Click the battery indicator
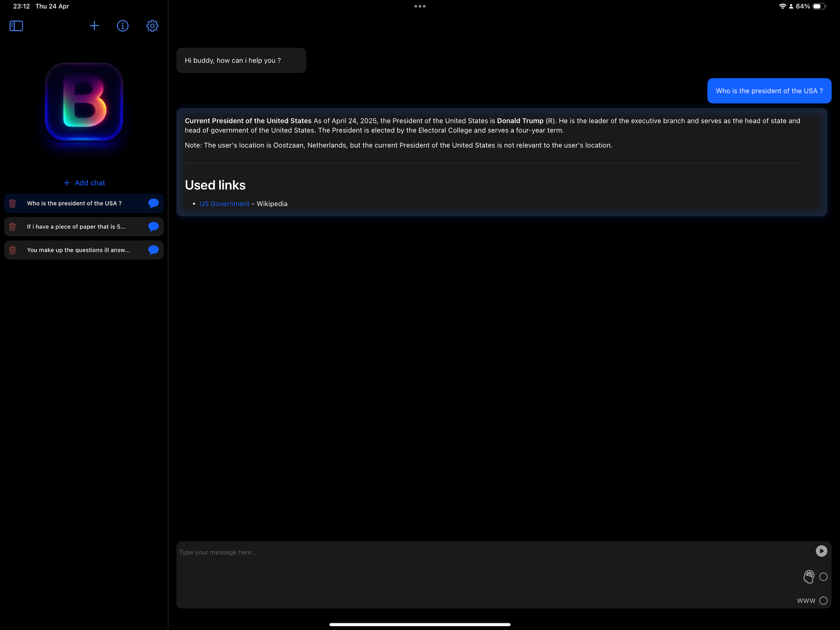840x630 pixels. click(819, 6)
